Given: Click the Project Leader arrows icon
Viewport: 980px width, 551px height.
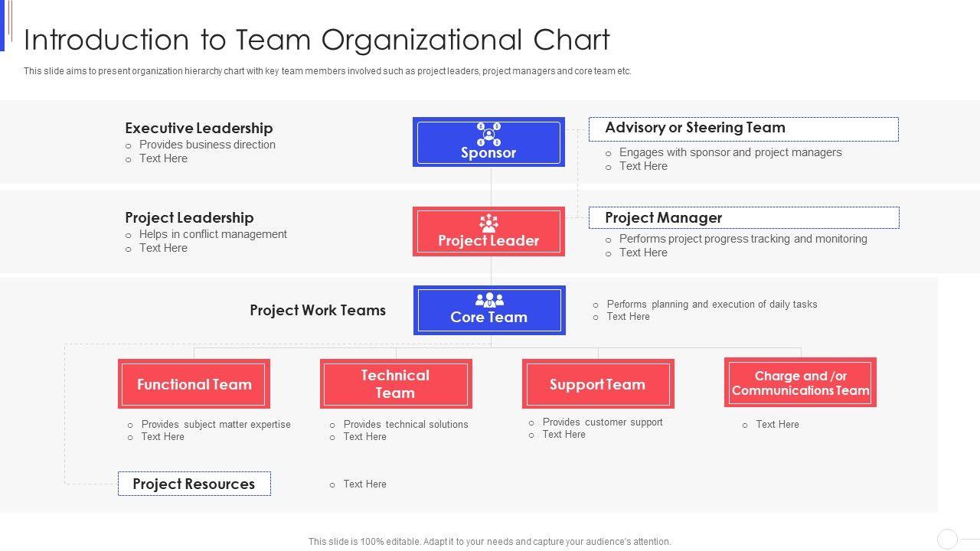Looking at the screenshot, I should 488,223.
